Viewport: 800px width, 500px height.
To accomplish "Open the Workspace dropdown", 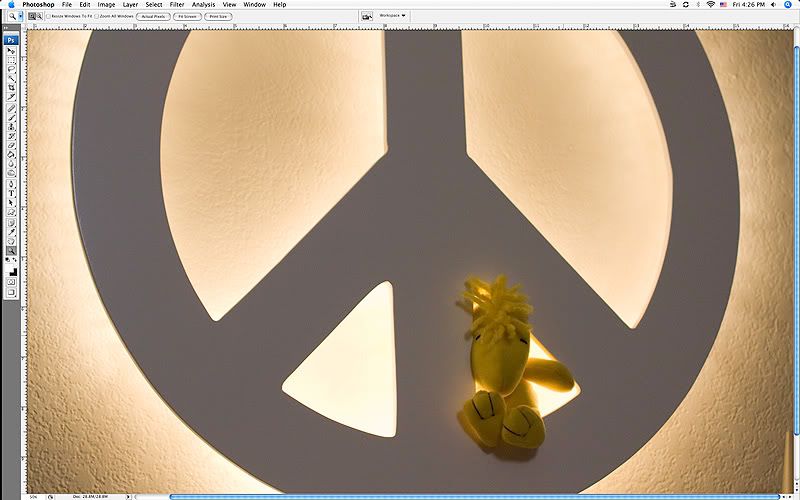I will [392, 16].
